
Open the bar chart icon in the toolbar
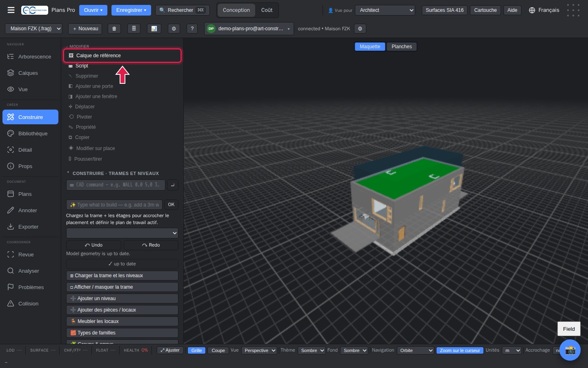[x=154, y=29]
